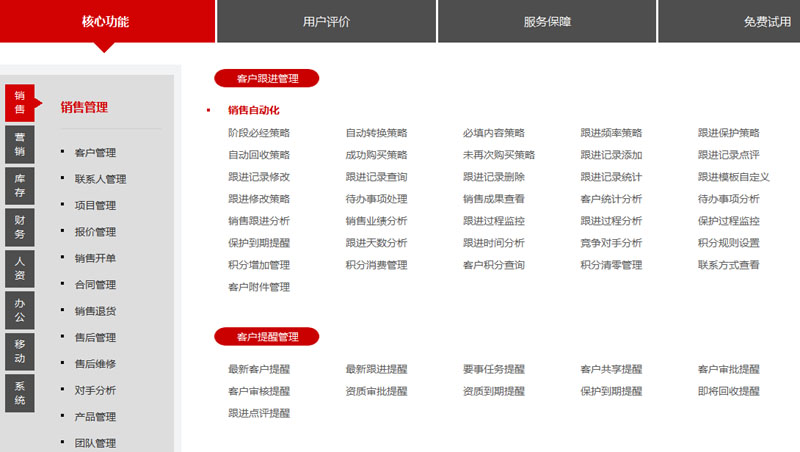
Task: Open the 系统 sidebar tab
Action: pos(20,393)
